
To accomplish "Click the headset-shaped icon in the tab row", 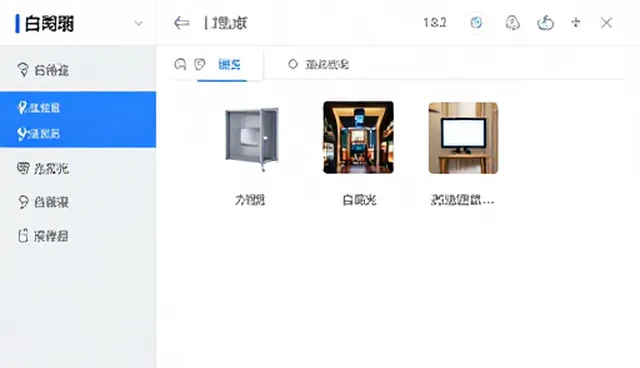I will 180,64.
